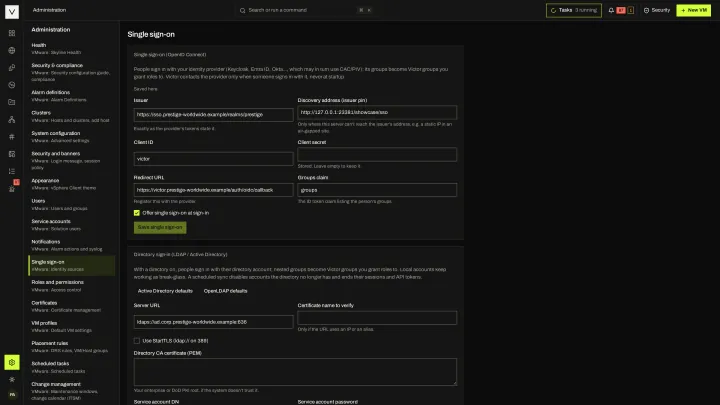The image size is (720, 405).
Task: Focus the Redirect URL field
Action: (x=214, y=190)
